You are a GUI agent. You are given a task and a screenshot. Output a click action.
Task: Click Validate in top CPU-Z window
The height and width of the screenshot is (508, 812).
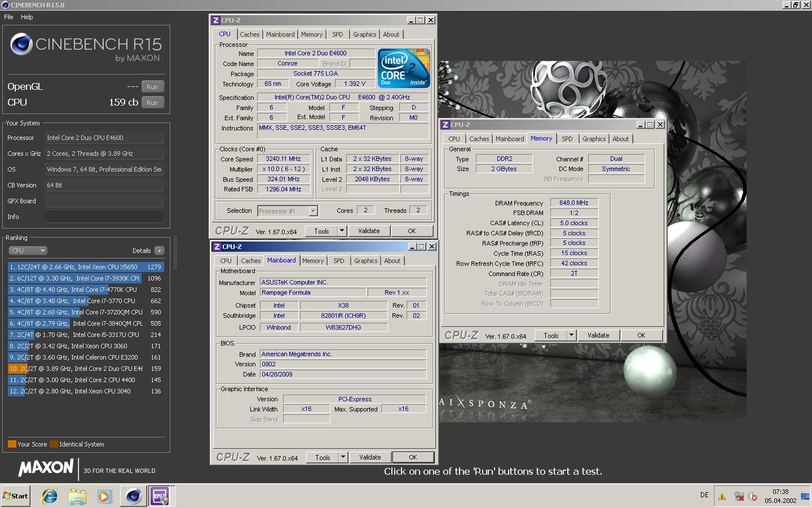coord(369,231)
